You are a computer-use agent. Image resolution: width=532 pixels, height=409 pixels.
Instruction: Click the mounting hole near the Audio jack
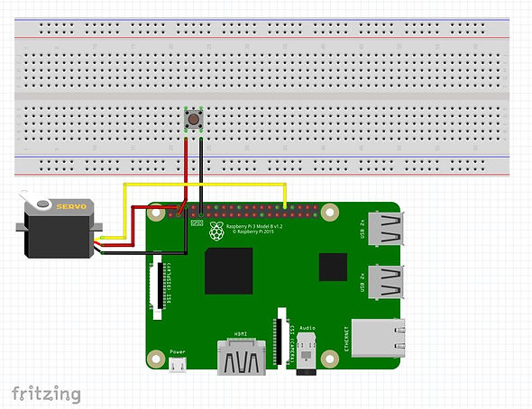click(x=329, y=359)
